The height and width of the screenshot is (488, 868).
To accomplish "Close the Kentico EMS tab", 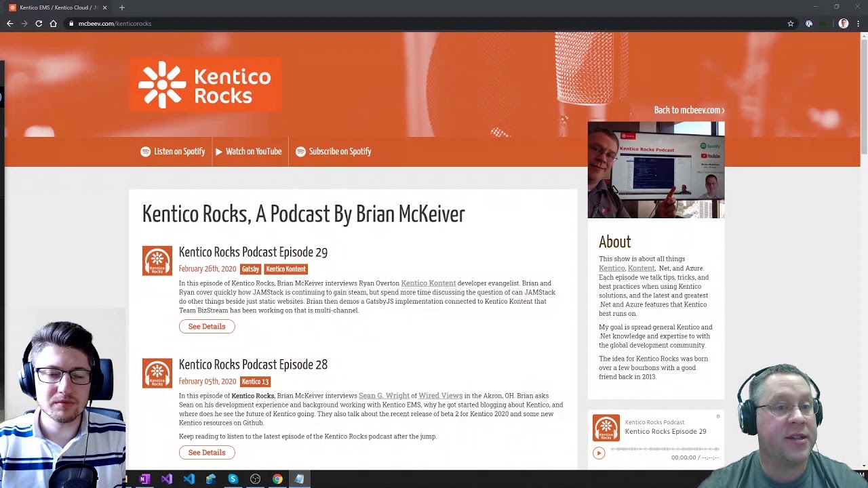I will [x=104, y=7].
